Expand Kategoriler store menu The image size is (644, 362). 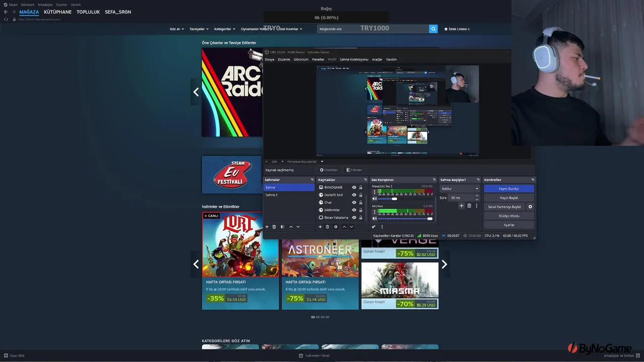224,29
